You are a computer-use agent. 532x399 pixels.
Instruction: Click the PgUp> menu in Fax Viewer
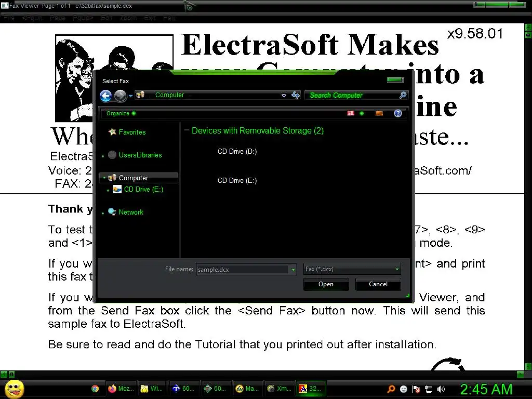click(x=83, y=18)
